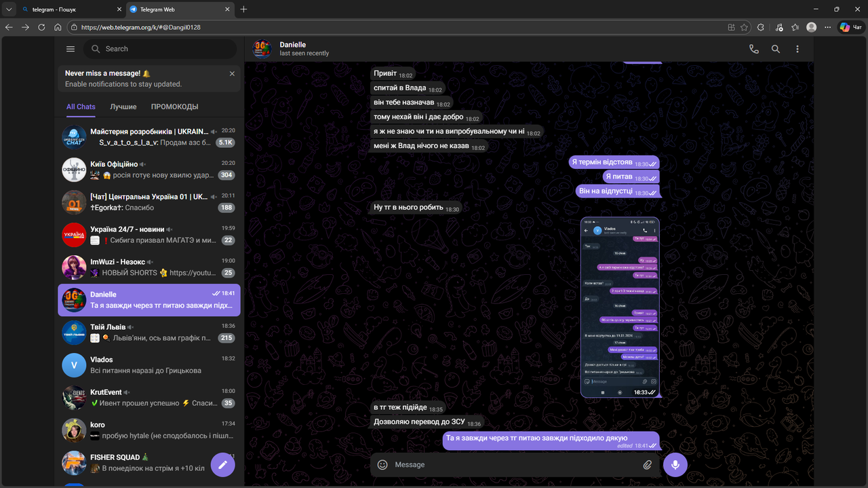This screenshot has width=868, height=488.
Task: Click message 'Він на відпустці'
Action: tap(618, 191)
